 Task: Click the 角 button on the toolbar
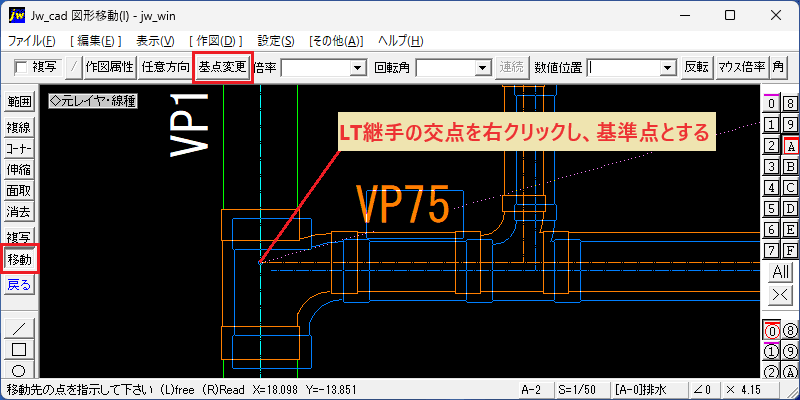(x=778, y=67)
